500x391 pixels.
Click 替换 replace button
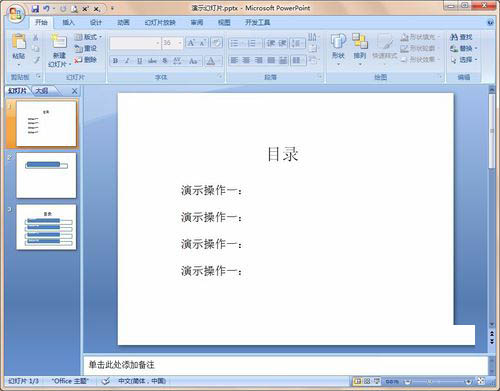coord(463,49)
